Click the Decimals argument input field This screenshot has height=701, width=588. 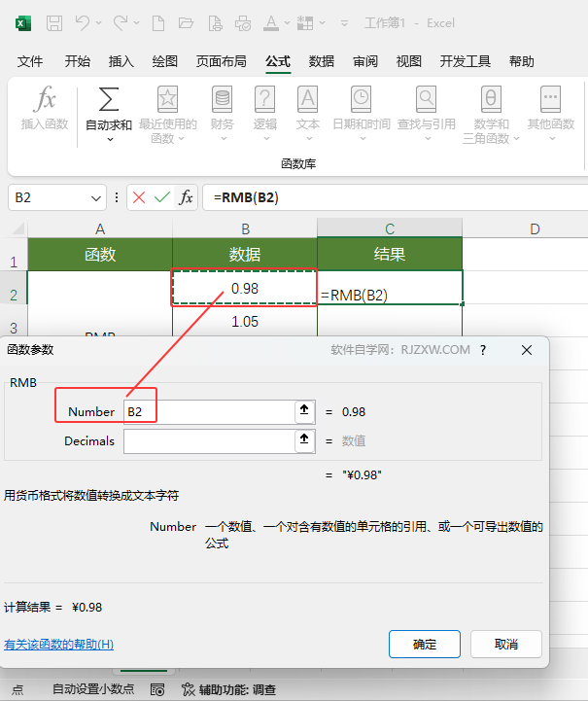coord(209,441)
